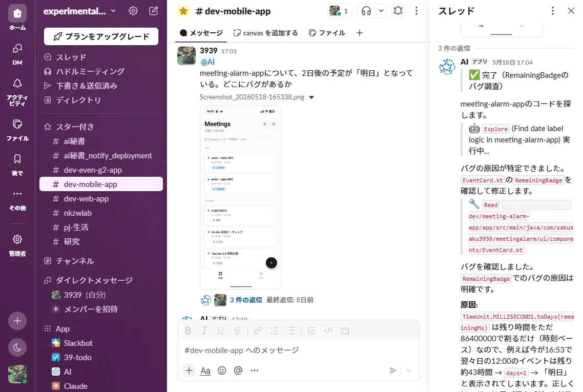Open the Meetings screenshot image preview
Viewport: 583px width, 392px height.
click(241, 197)
